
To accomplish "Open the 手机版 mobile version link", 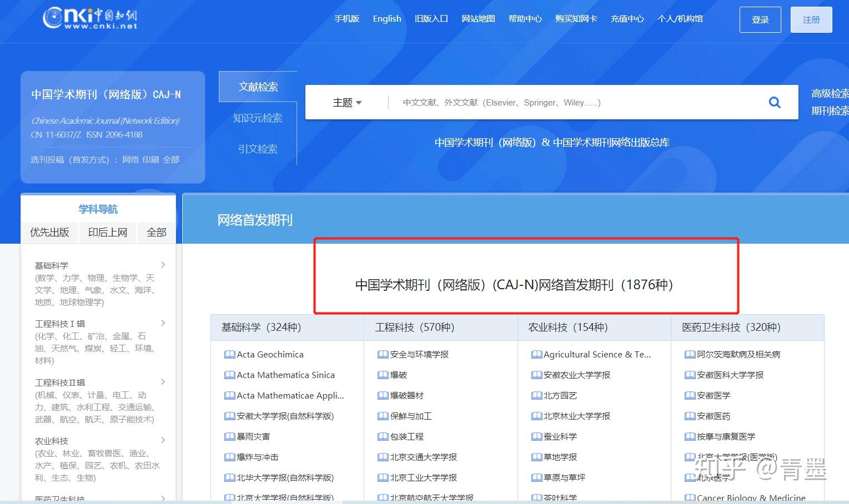I will click(x=347, y=19).
